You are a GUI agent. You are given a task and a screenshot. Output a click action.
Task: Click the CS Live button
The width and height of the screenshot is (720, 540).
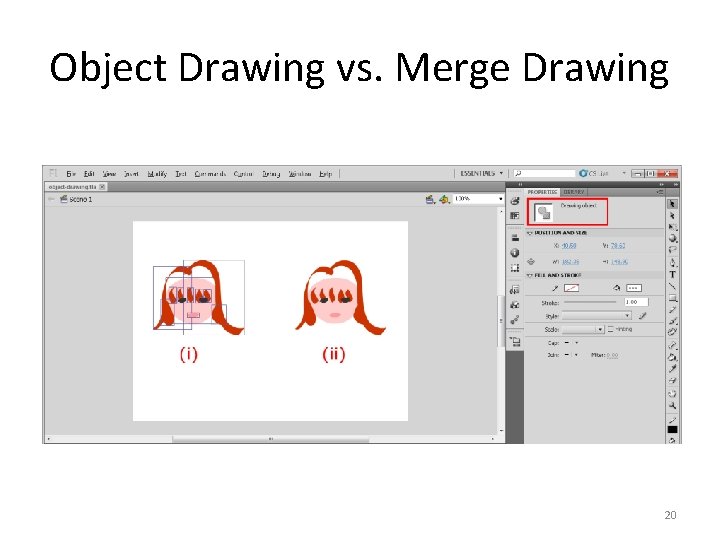(x=595, y=173)
